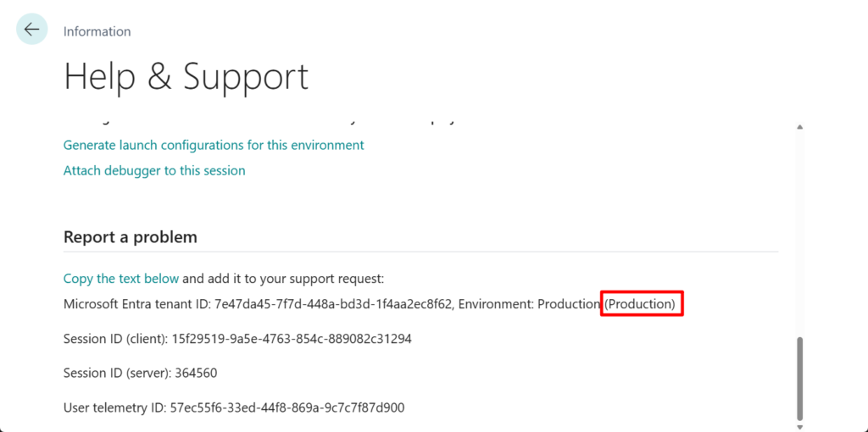The width and height of the screenshot is (868, 432).
Task: Click the Microsoft Entra tenant ID label
Action: 136,303
